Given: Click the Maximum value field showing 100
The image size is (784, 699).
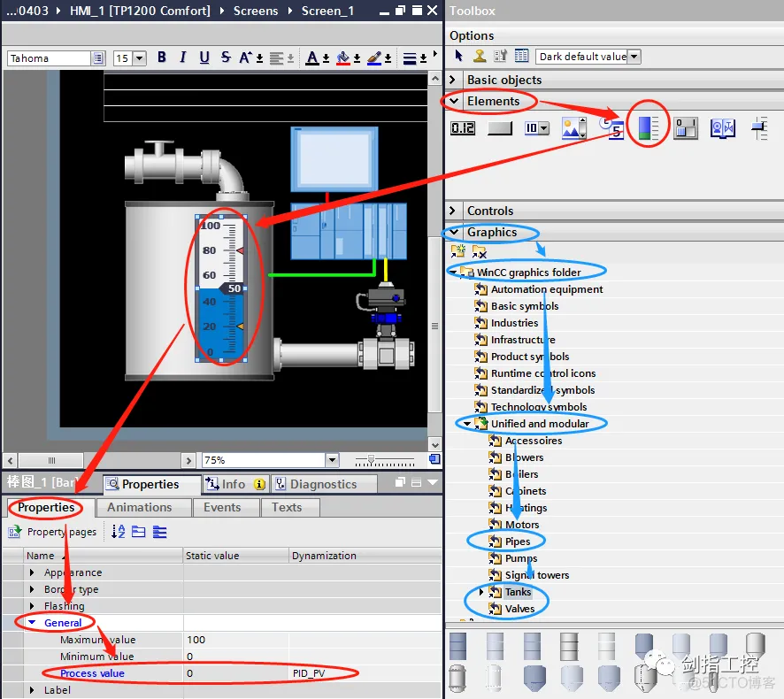Looking at the screenshot, I should coord(235,640).
